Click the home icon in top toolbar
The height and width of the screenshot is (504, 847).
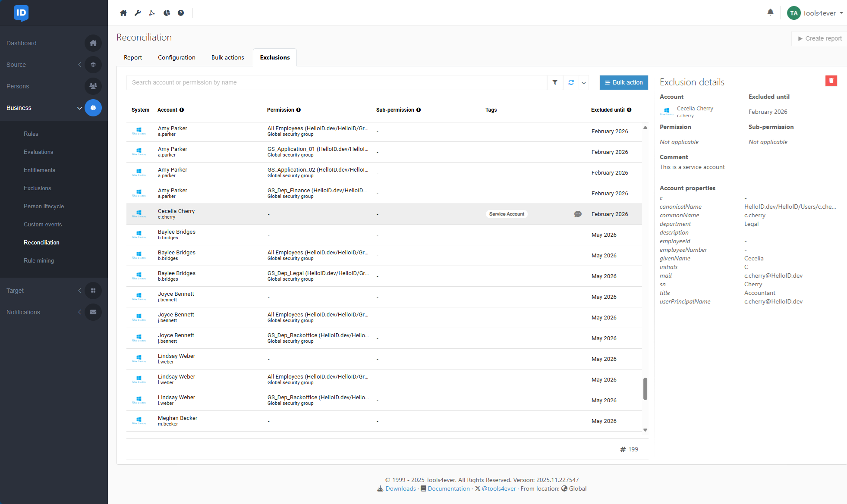point(123,13)
